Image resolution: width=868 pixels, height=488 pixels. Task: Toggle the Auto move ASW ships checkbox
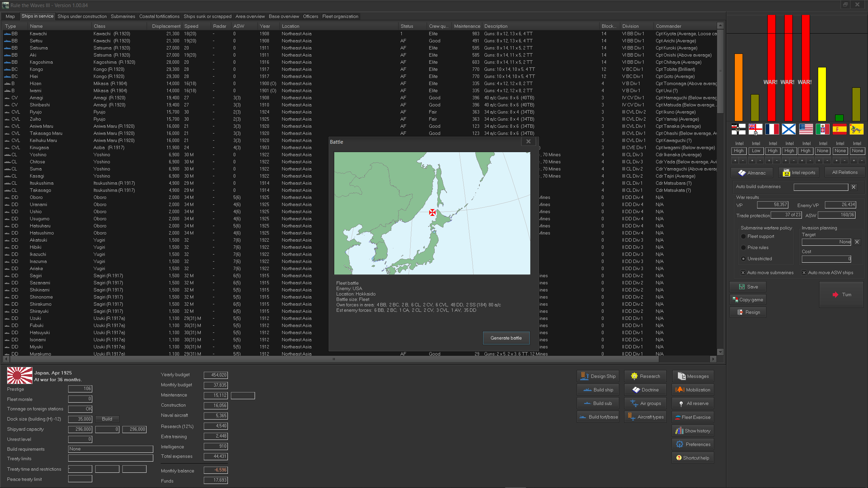(804, 273)
